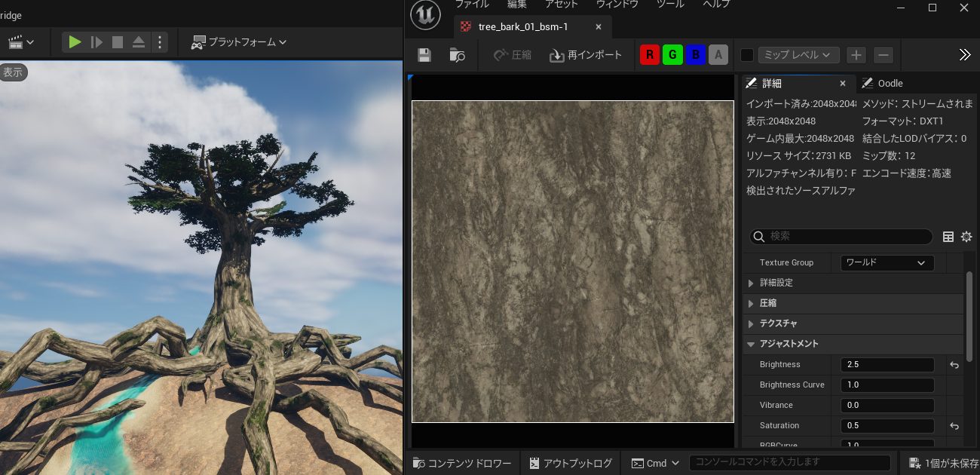Toggle the blue B channel

click(x=695, y=55)
